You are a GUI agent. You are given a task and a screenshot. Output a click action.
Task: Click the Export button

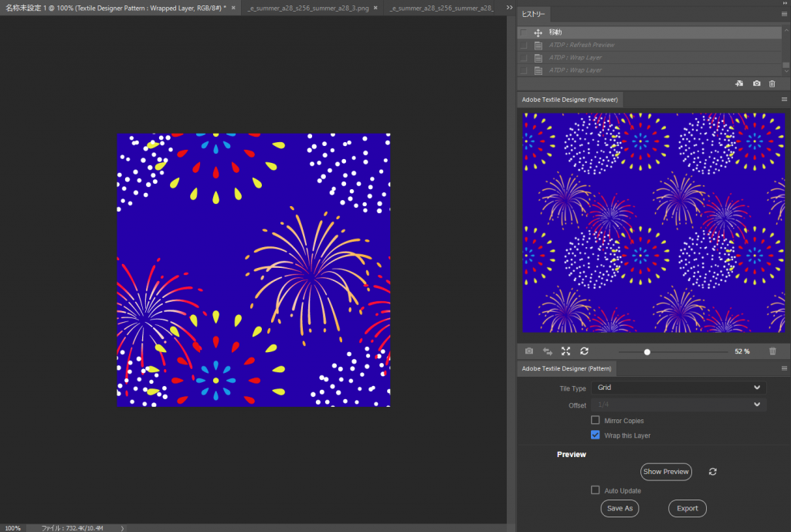click(687, 508)
